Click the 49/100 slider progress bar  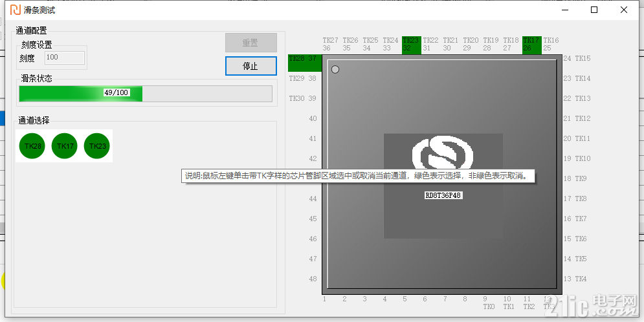pos(146,94)
